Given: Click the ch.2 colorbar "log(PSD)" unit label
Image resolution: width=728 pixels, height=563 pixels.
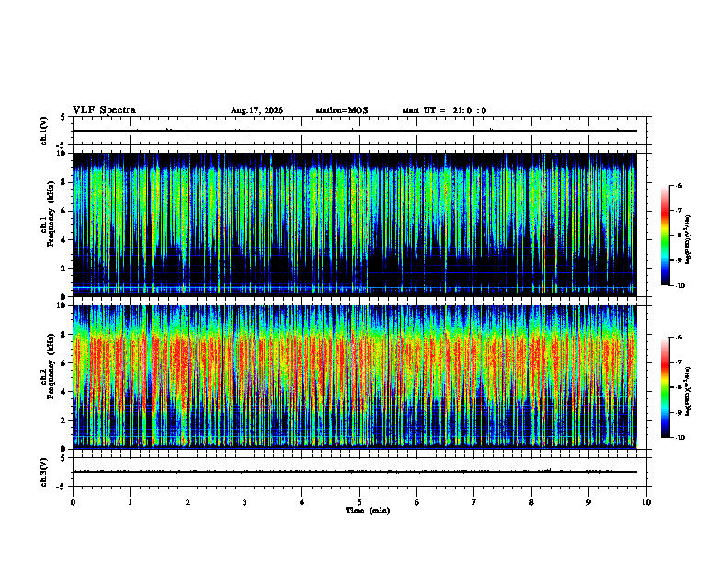Looking at the screenshot, I should coord(689,392).
